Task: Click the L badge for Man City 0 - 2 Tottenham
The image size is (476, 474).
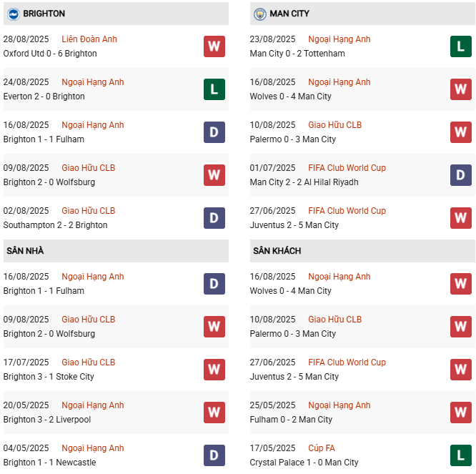Action: click(460, 46)
